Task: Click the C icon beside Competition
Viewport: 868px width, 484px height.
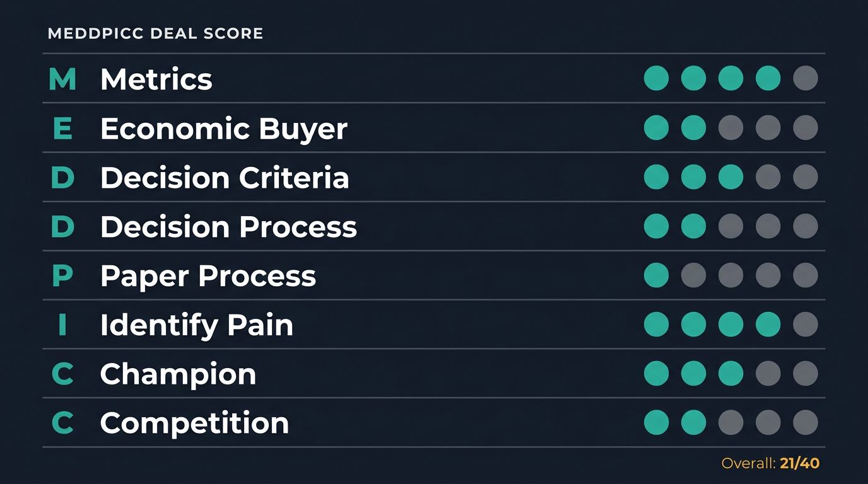Action: click(62, 423)
